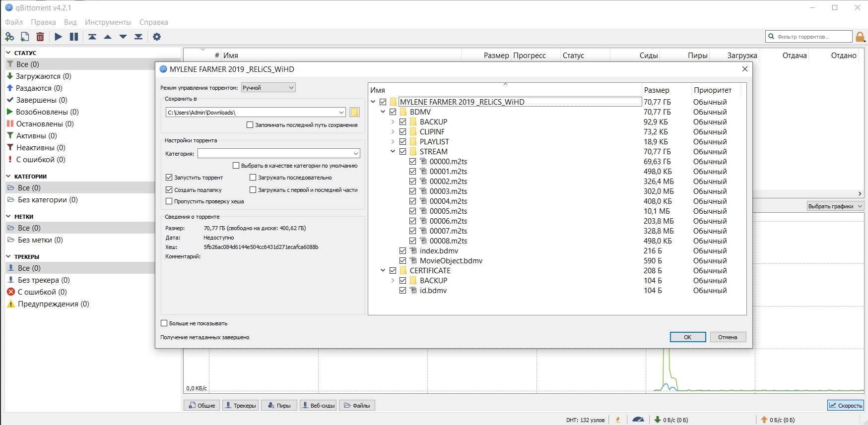Click the lock icon next to the filter
This screenshot has width=868, height=425.
tap(860, 37)
